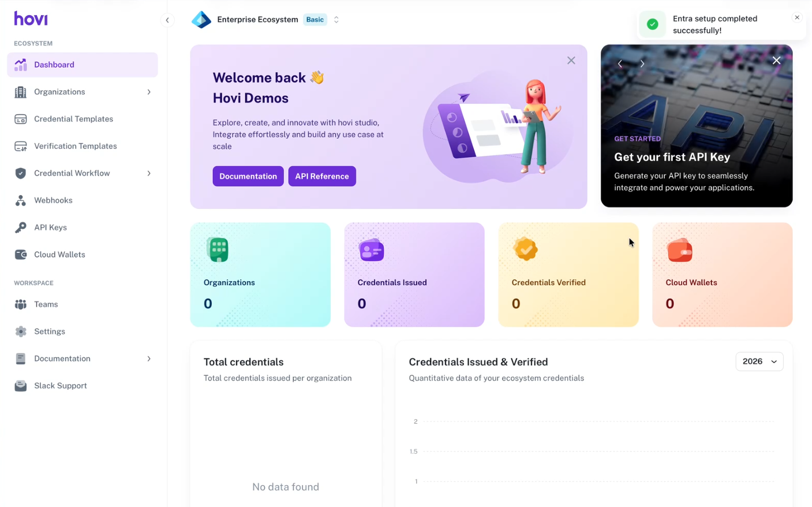Image resolution: width=812 pixels, height=507 pixels.
Task: Expand the Credential Workflow submenu
Action: 149,173
